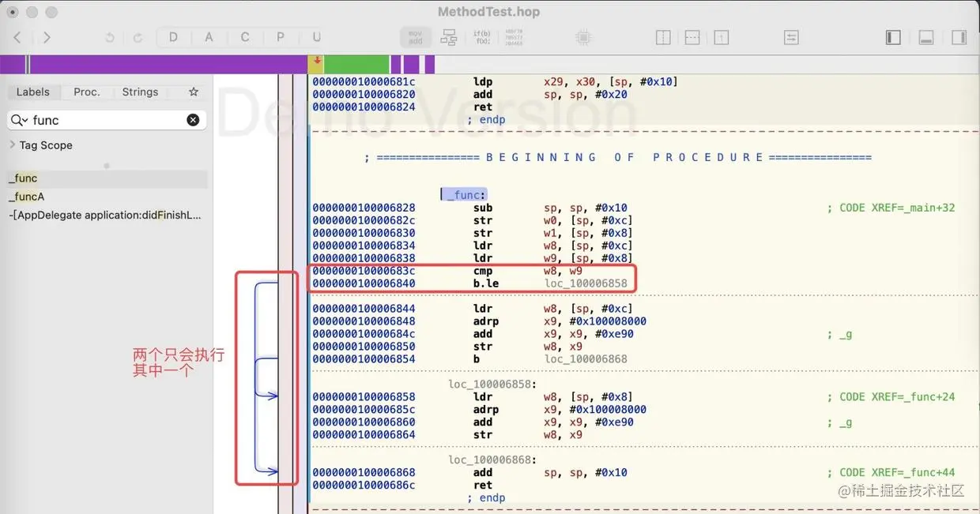
Task: Click the search field containing func
Action: [x=107, y=120]
